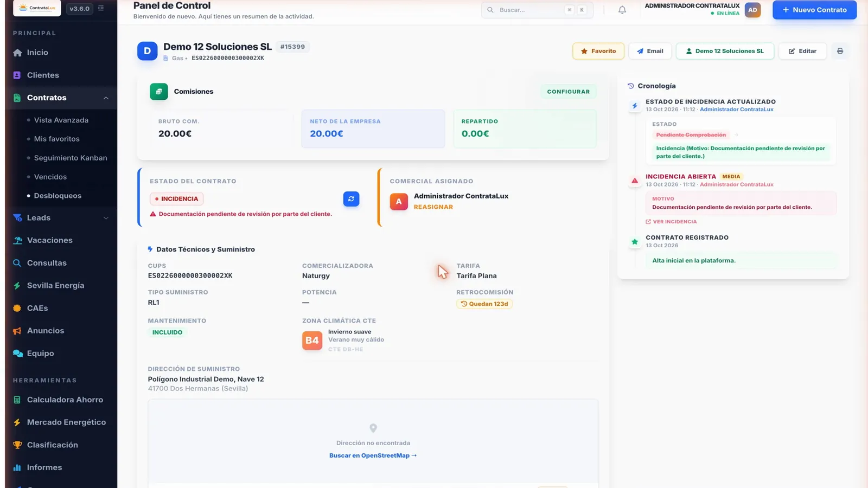Click the Administrador ContrataLux link in Incidencia Abierta
This screenshot has width=868, height=488.
click(737, 184)
